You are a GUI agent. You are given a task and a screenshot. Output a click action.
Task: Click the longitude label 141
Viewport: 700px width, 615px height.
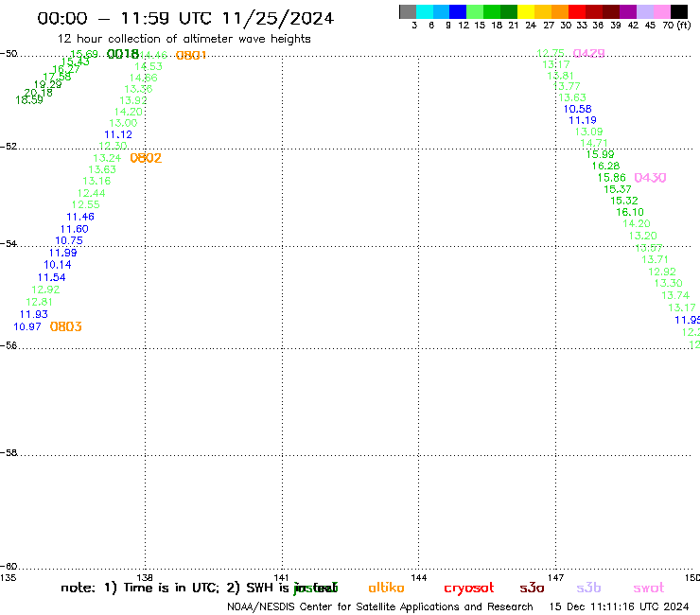pyautogui.click(x=281, y=577)
